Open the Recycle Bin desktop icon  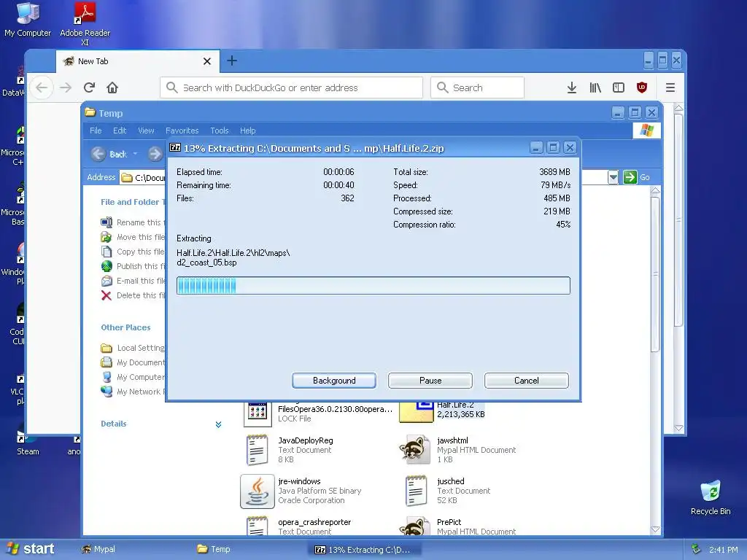pyautogui.click(x=711, y=497)
